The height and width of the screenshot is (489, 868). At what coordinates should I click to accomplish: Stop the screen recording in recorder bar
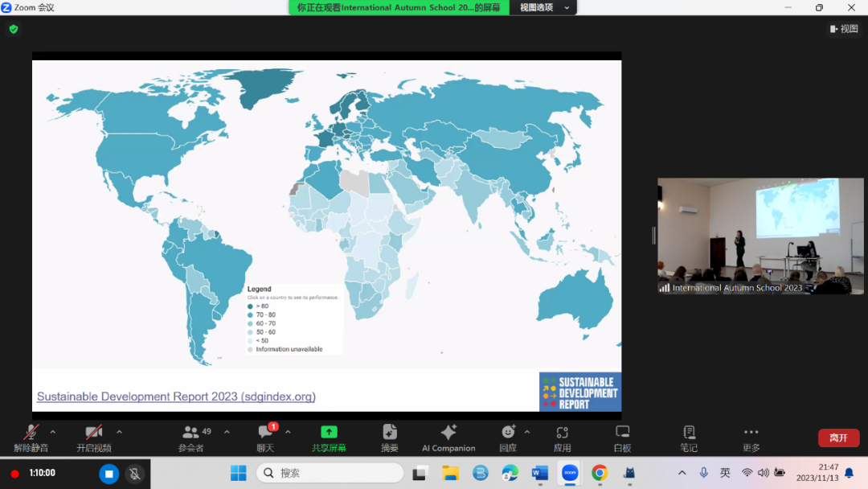(109, 474)
